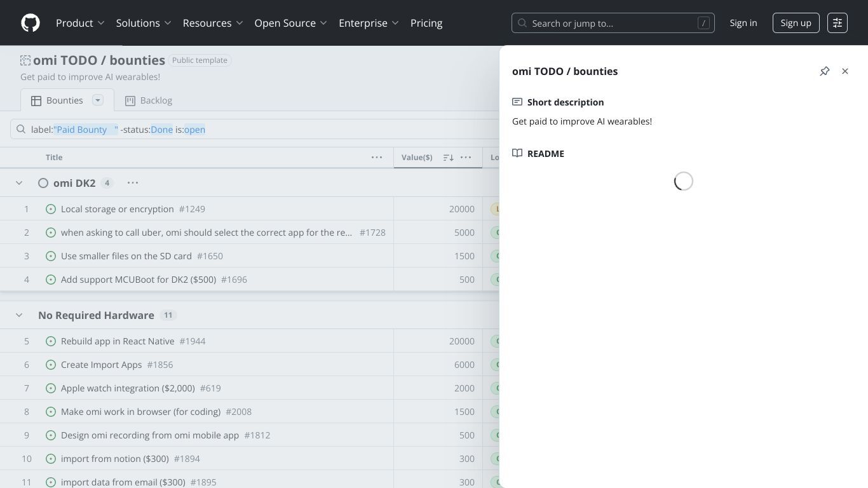This screenshot has height=488, width=868.
Task: Collapse the omi DK2 group
Action: pos(19,183)
